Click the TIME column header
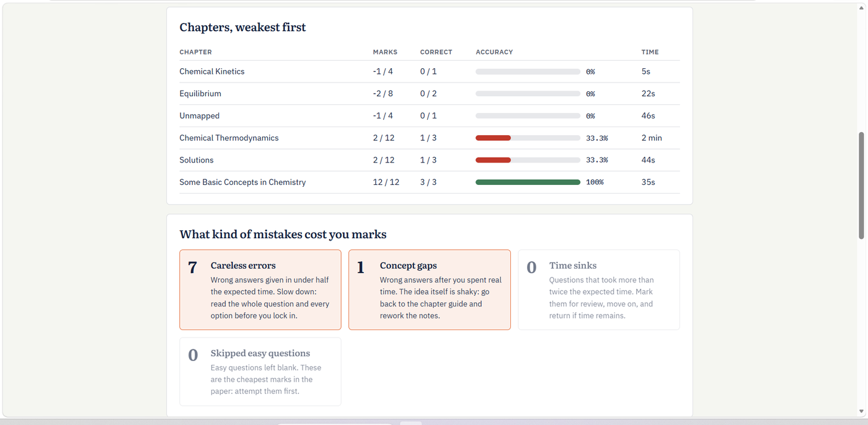Viewport: 868px width, 425px height. pyautogui.click(x=650, y=52)
